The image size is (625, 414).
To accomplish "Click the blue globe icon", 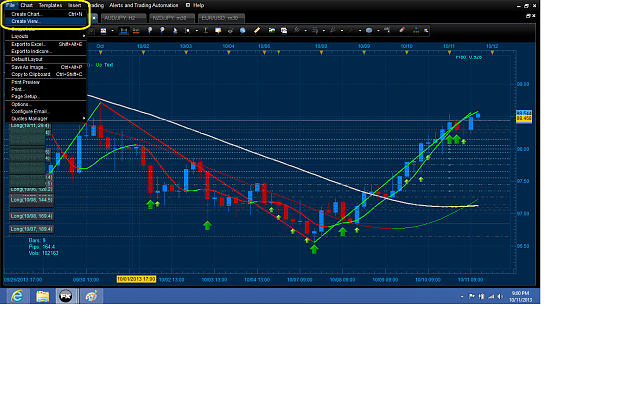I will coord(242,31).
